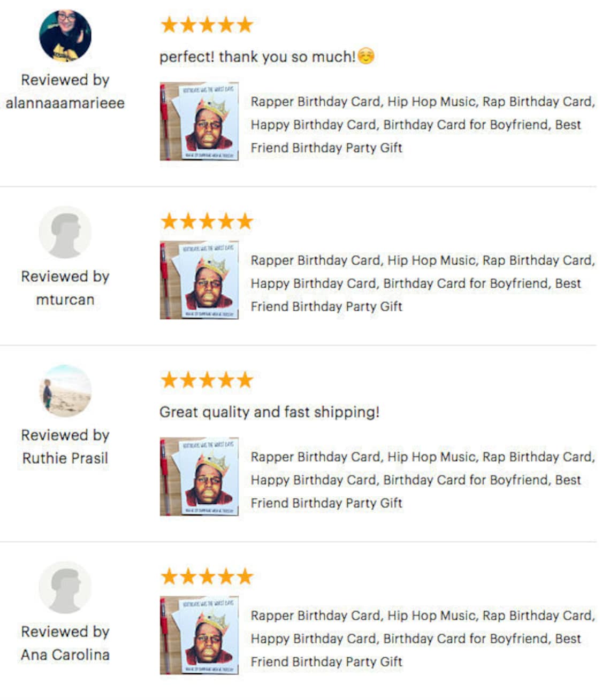The height and width of the screenshot is (700, 610).
Task: Click the stars above 'Great quality and fast shipping!'
Action: [x=207, y=380]
